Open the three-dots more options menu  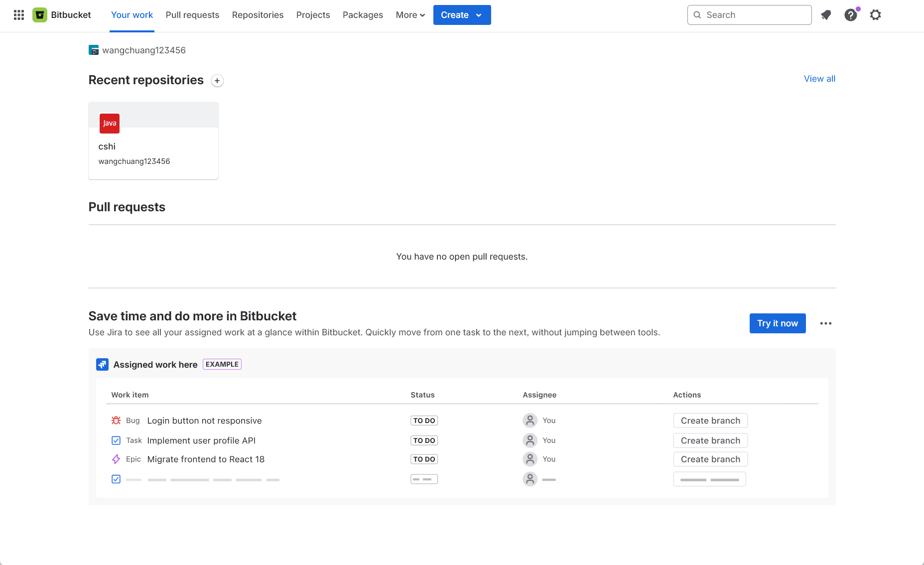(826, 323)
